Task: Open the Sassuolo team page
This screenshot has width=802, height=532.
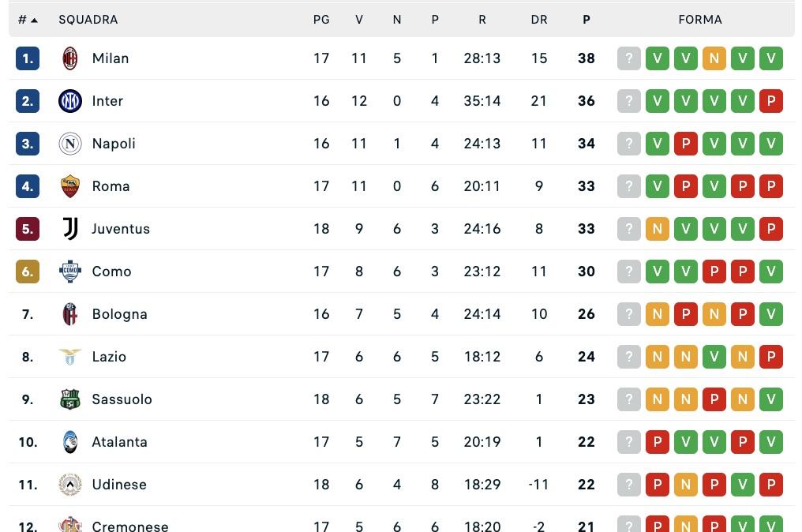Action: click(x=122, y=399)
